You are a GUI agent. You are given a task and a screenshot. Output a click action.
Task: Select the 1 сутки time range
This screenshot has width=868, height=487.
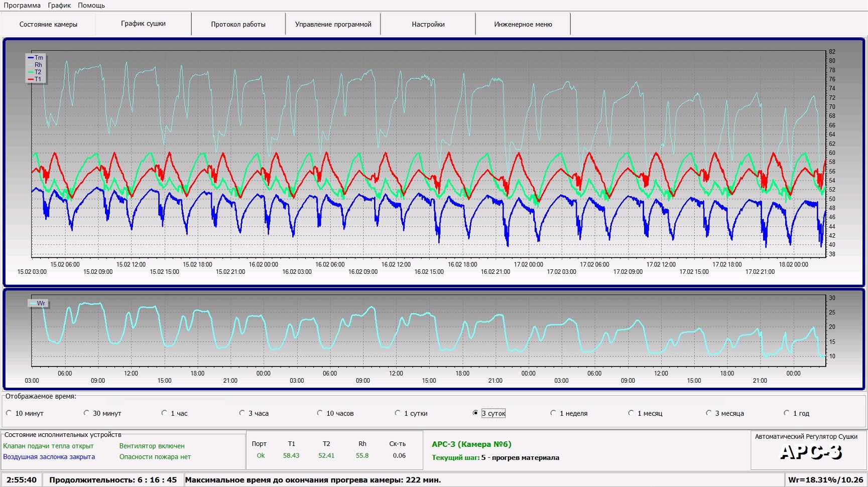398,413
